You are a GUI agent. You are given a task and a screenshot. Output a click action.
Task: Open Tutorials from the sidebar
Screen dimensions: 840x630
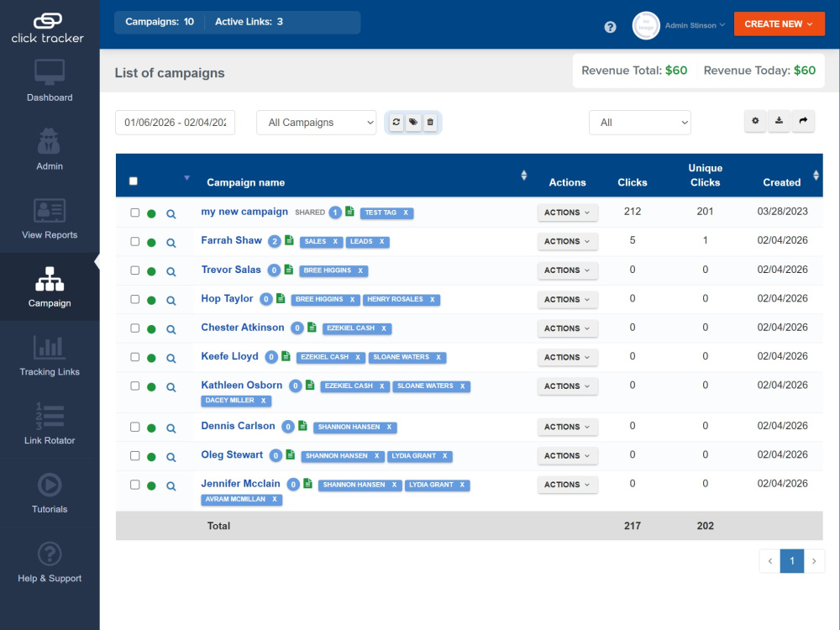tap(50, 492)
